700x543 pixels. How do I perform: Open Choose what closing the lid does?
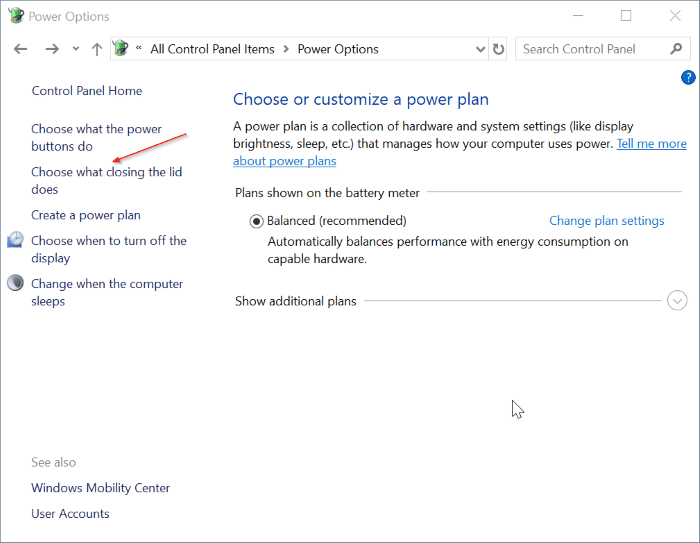tap(106, 180)
